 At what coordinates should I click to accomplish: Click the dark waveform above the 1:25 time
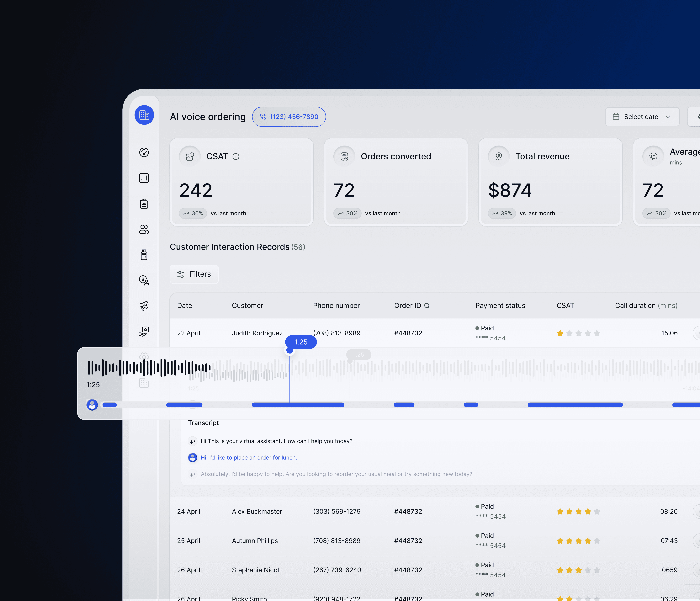click(x=149, y=368)
